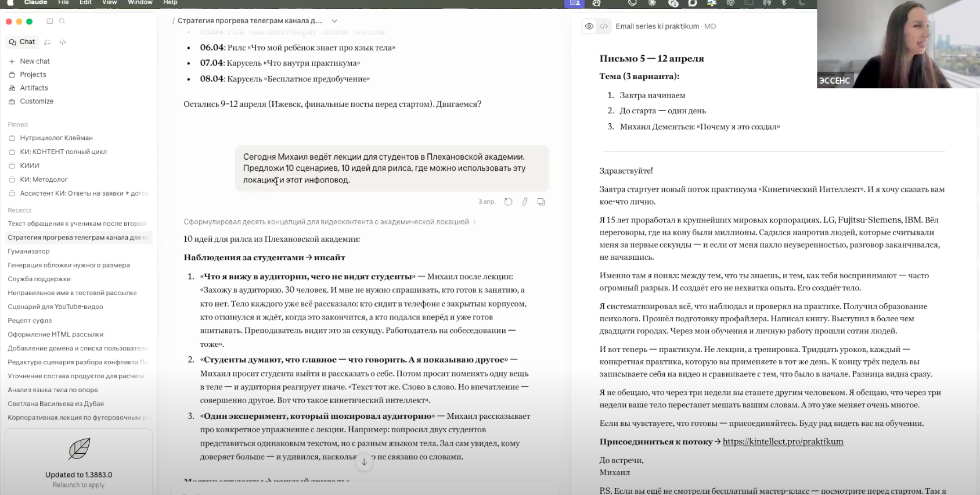Retry the user message with the circular arrow icon
Screen dimensions: 980x495
[x=508, y=202]
